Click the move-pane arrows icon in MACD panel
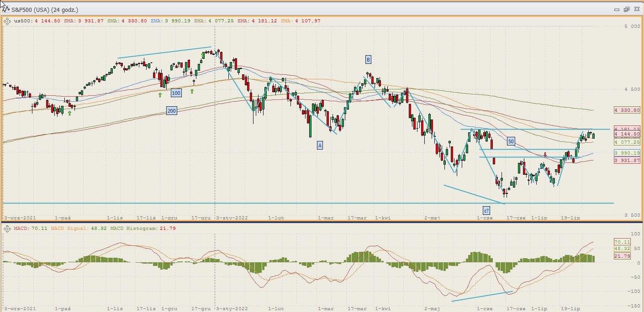 pos(8,228)
